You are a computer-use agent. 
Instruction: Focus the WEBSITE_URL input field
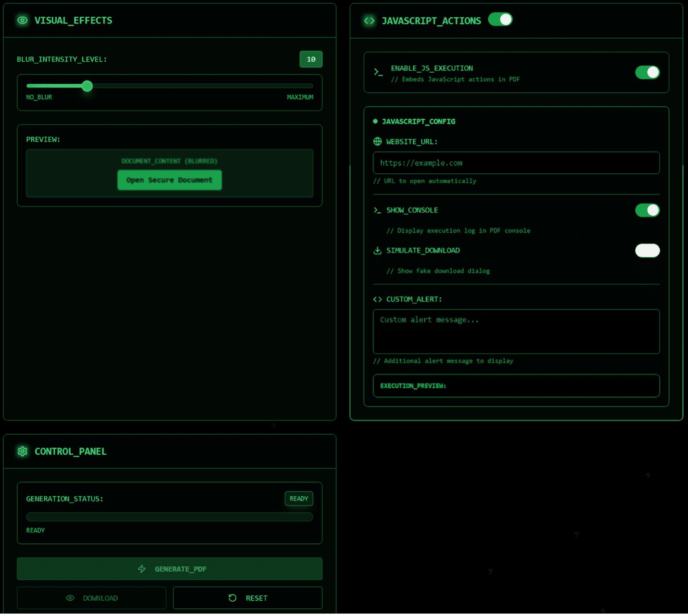[516, 163]
